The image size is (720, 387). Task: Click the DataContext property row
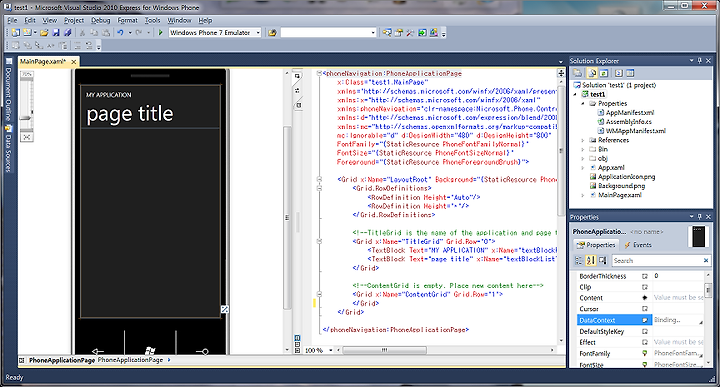[640, 320]
